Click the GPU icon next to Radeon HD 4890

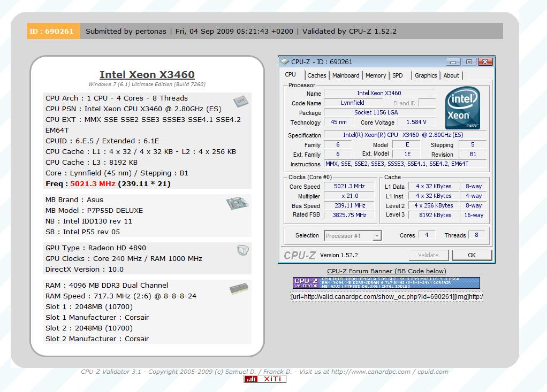242,250
